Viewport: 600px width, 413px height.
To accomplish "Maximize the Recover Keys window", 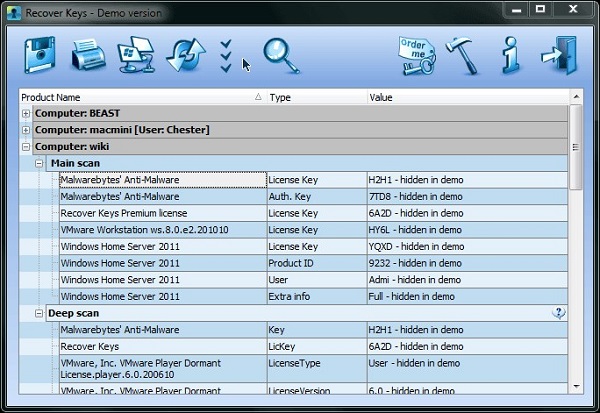I will tap(540, 10).
